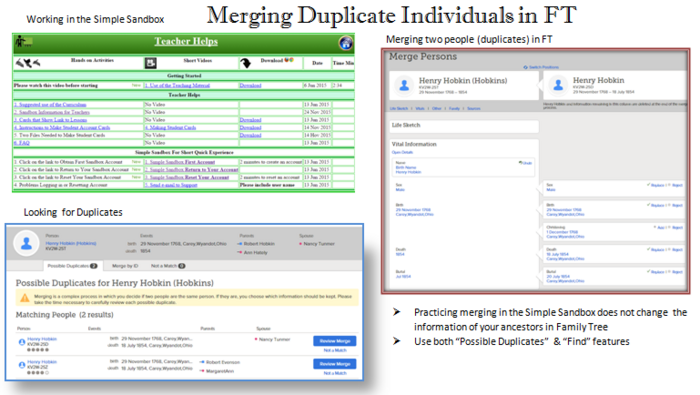Open the '6. FAQ' link
This screenshot has height=395, width=700.
pos(21,143)
